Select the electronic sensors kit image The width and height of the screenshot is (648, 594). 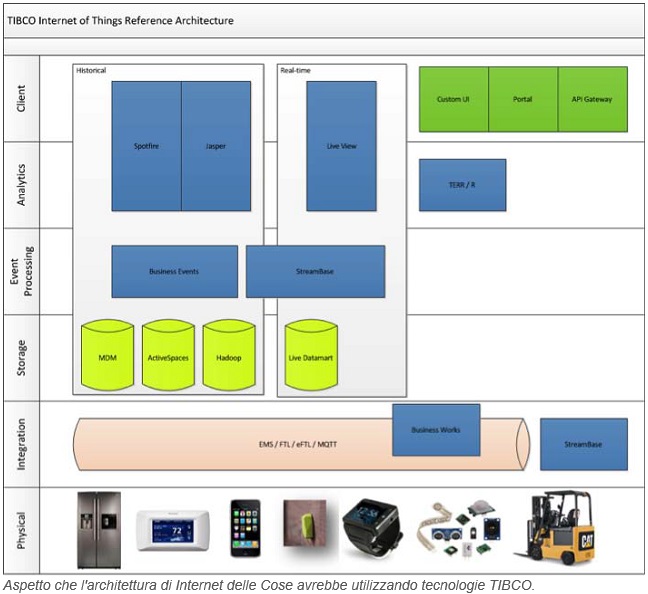(460, 528)
